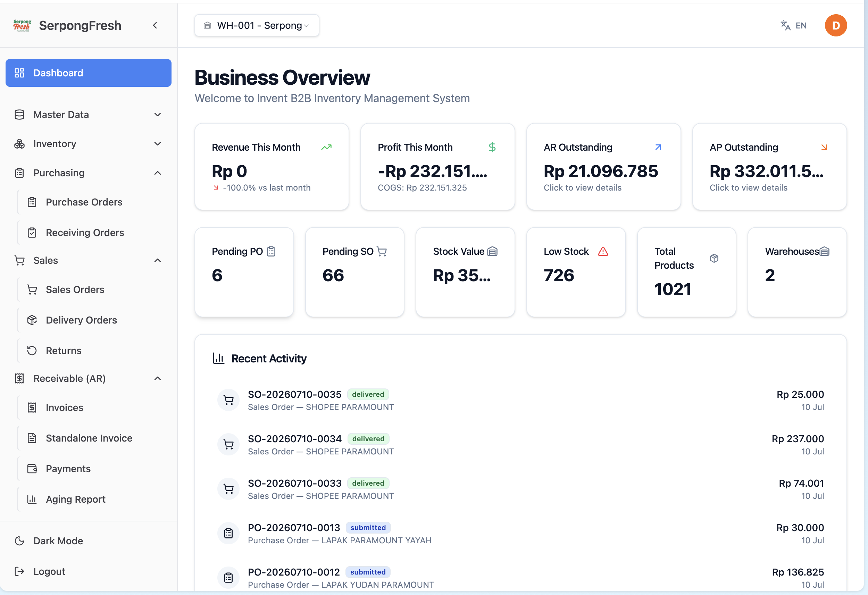Open the orange user avatar D
The width and height of the screenshot is (868, 595).
click(835, 25)
